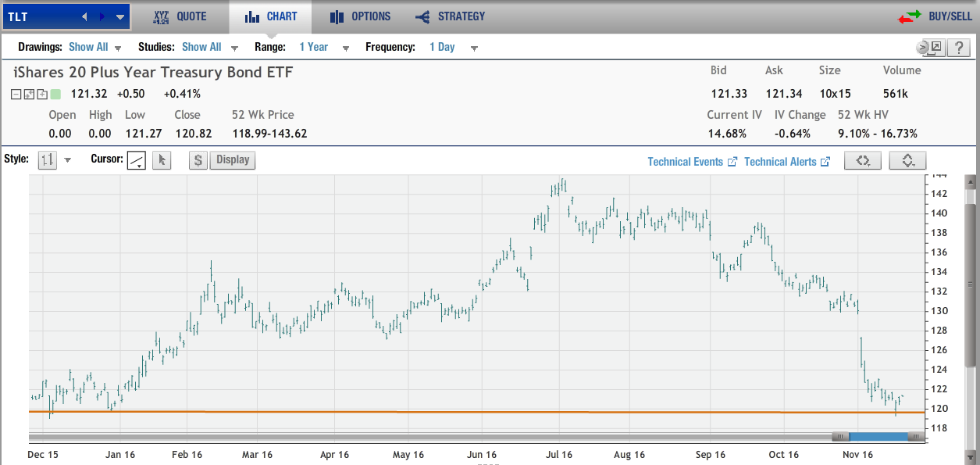Click the Display button

coord(233,160)
